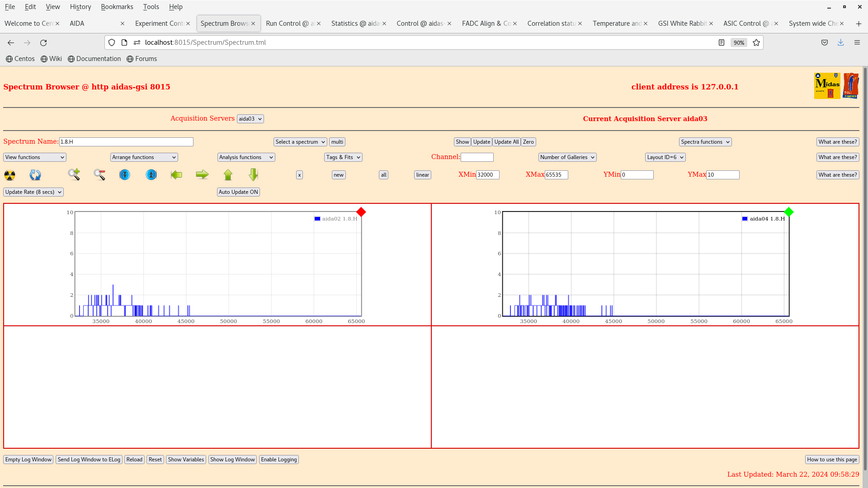
Task: Click the zoom out magnifier icon
Action: [99, 174]
